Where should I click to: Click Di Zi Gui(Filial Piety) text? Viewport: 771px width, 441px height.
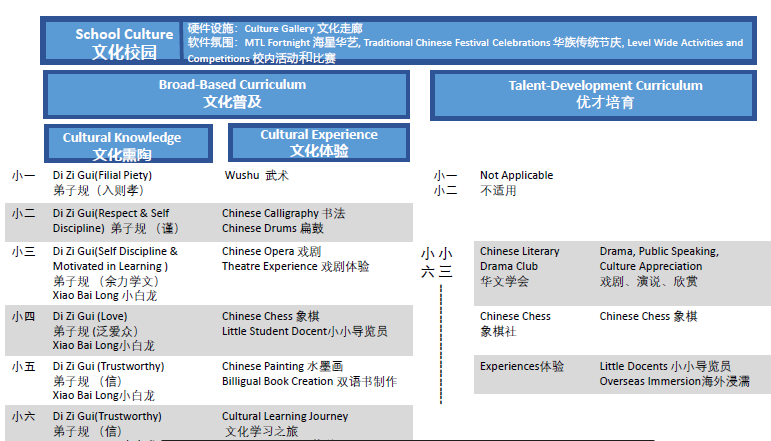click(x=102, y=176)
